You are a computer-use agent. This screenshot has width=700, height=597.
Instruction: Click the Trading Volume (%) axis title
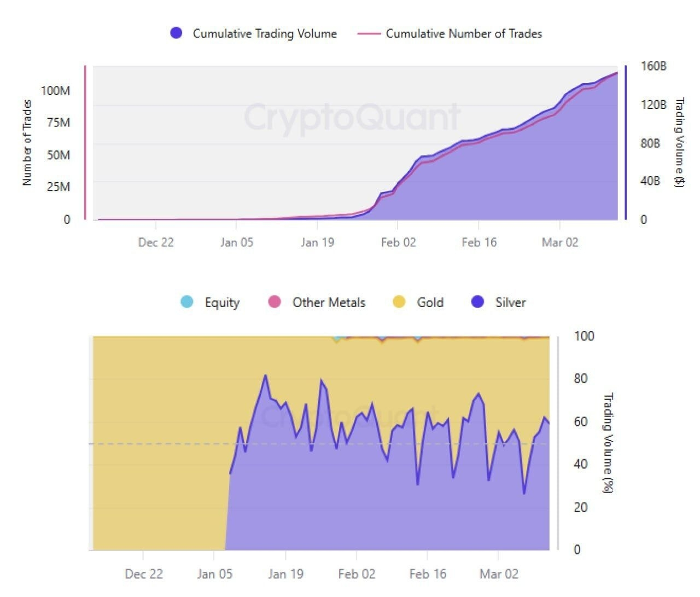coord(608,443)
